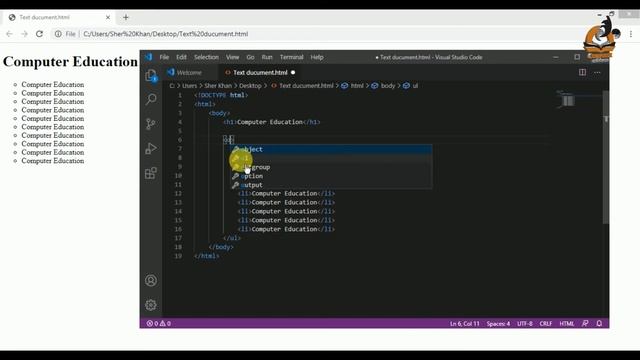Click 'UTF-8' encoding in status bar

tap(524, 323)
